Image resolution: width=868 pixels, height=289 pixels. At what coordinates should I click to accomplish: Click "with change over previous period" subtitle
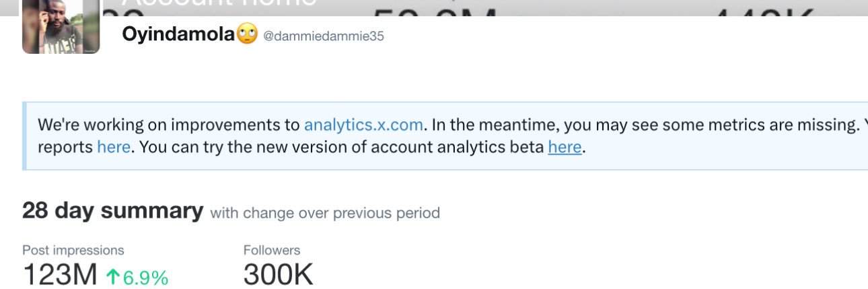[x=325, y=214]
